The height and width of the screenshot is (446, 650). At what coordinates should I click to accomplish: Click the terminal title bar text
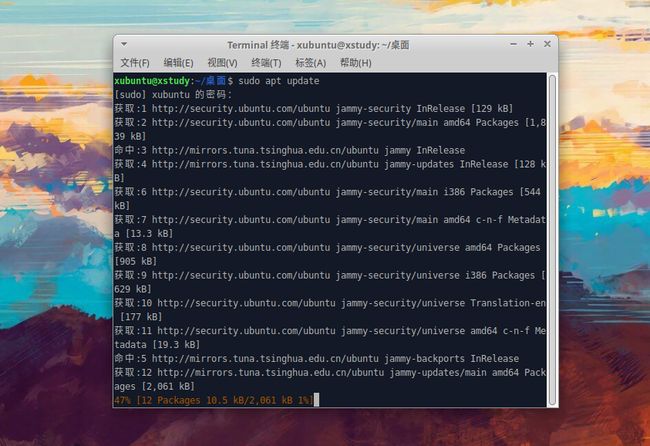coord(318,45)
